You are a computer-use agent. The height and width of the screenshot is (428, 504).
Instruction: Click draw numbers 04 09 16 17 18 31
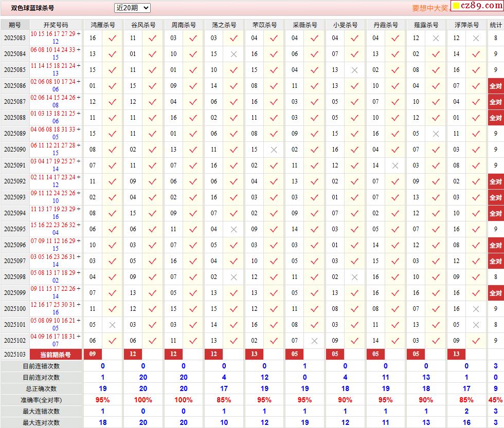point(53,336)
